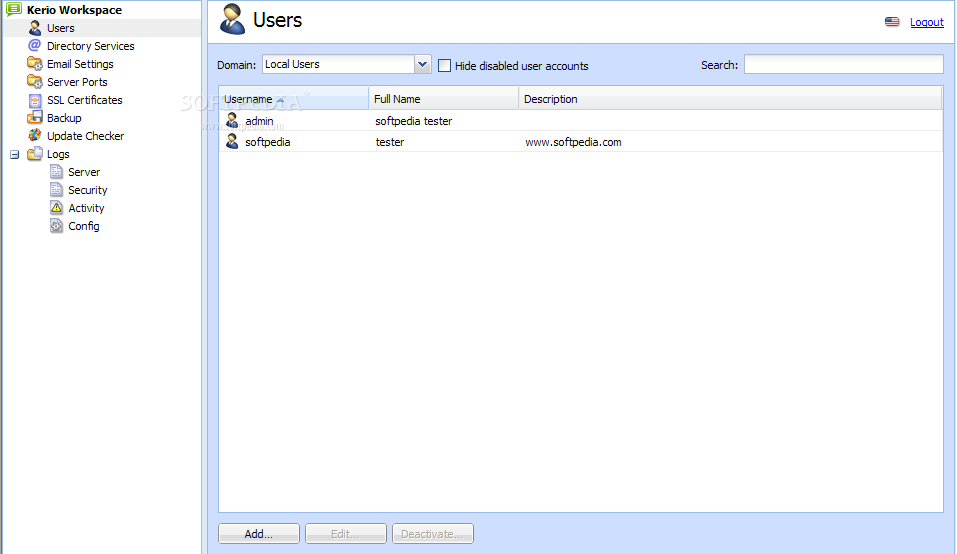Click the Activity warning triangle icon
This screenshot has height=554, width=957.
click(x=56, y=207)
